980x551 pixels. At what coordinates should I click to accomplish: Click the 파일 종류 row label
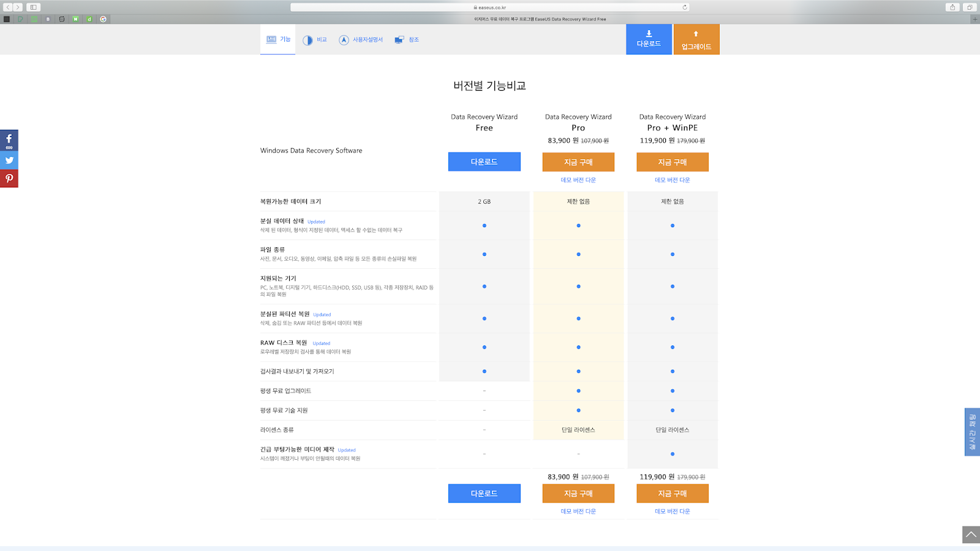pos(273,250)
